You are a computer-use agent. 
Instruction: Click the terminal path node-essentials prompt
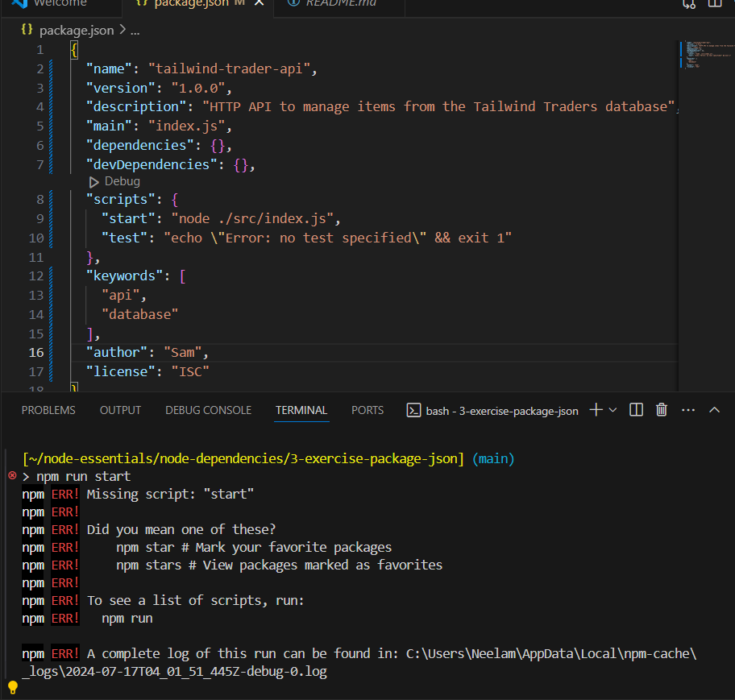(x=243, y=458)
